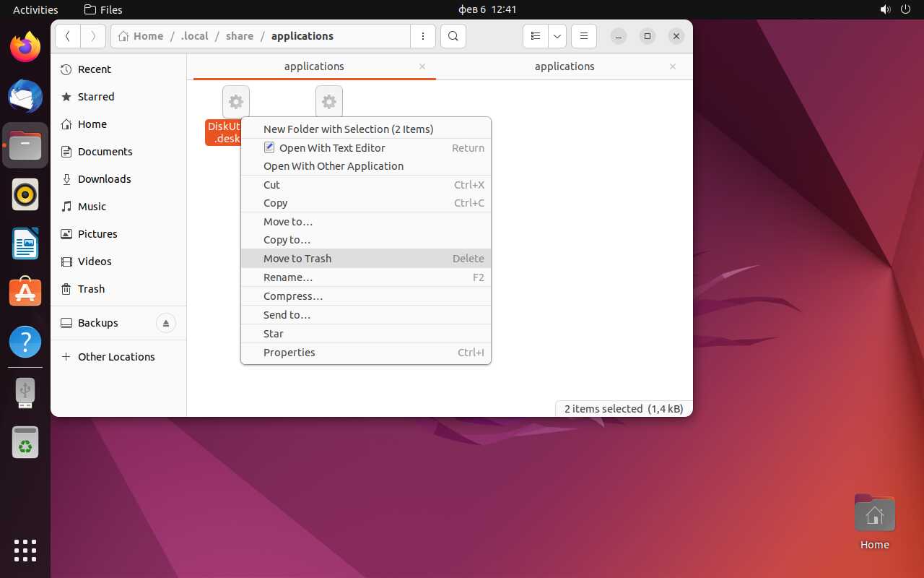
Task: Open Downloads in the sidebar
Action: [x=119, y=179]
